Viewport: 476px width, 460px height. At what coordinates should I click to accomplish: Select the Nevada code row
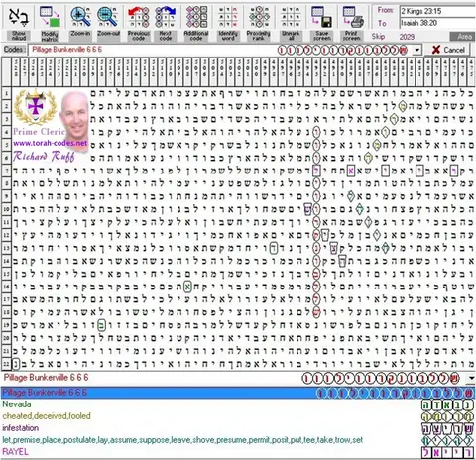point(238,404)
